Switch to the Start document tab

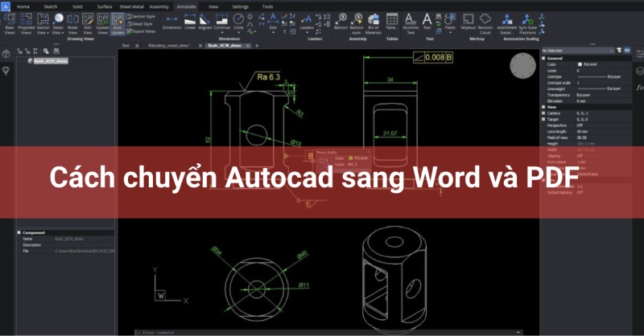[126, 46]
